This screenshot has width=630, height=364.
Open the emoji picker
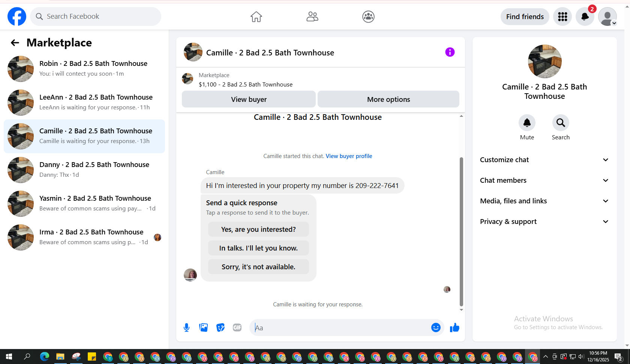tap(436, 328)
